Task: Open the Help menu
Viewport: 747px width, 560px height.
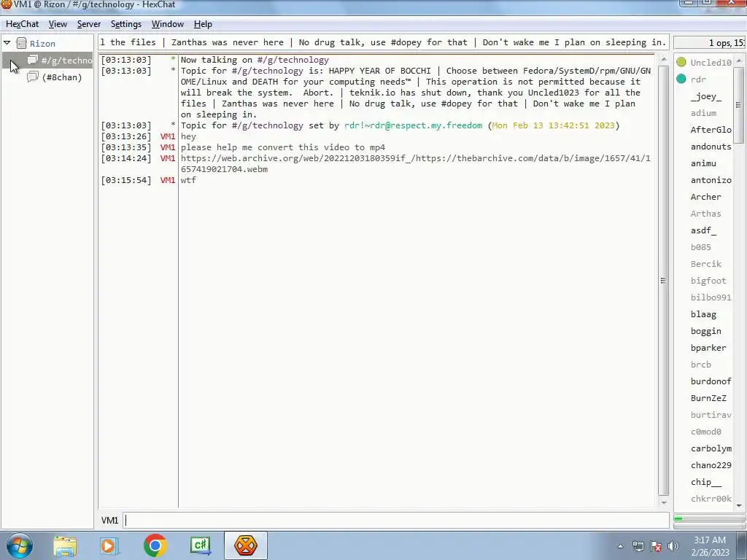Action: coord(203,24)
